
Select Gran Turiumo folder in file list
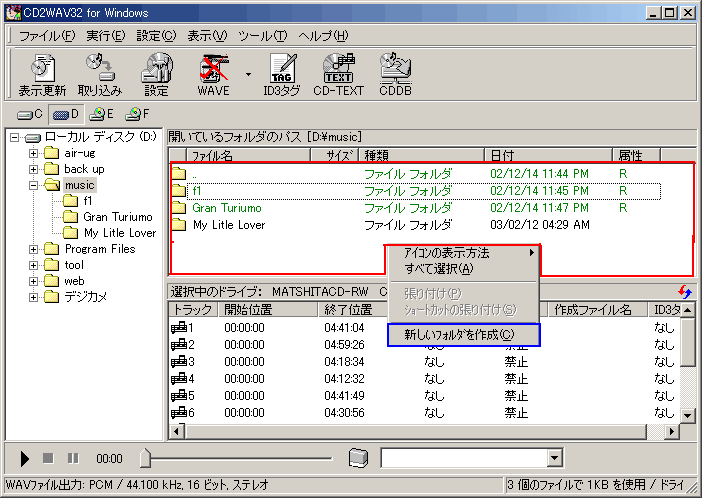pyautogui.click(x=227, y=208)
